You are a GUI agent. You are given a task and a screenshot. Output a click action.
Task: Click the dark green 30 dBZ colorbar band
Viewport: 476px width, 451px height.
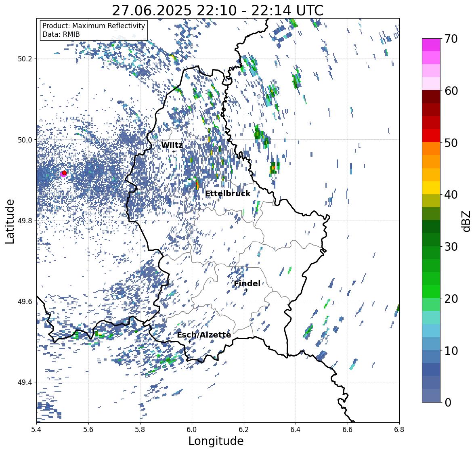431,239
